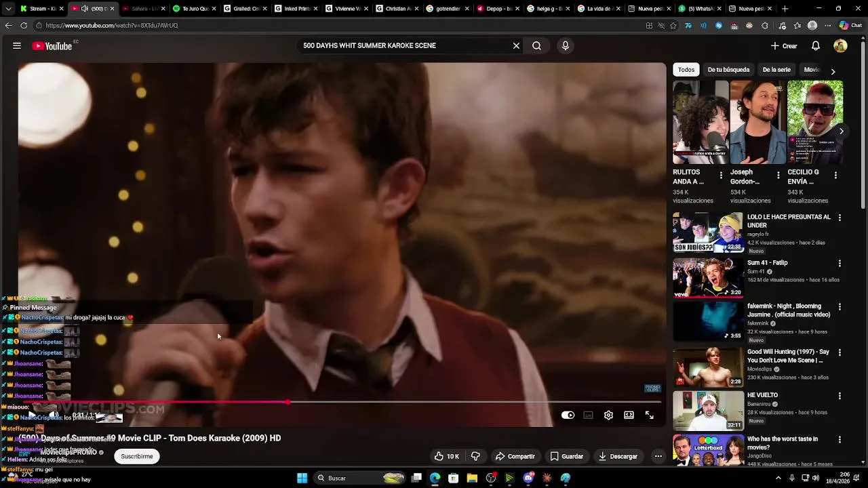The width and height of the screenshot is (868, 488).
Task: Play the video with the play button
Action: (31, 415)
